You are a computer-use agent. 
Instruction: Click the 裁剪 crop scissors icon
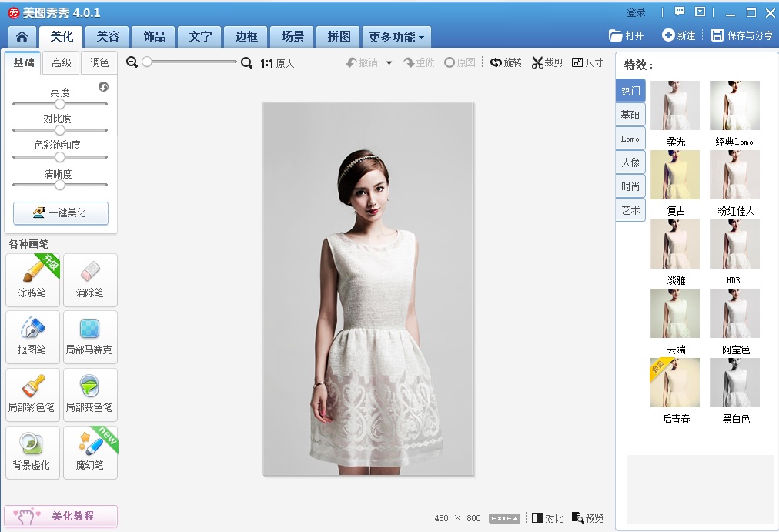(x=537, y=63)
